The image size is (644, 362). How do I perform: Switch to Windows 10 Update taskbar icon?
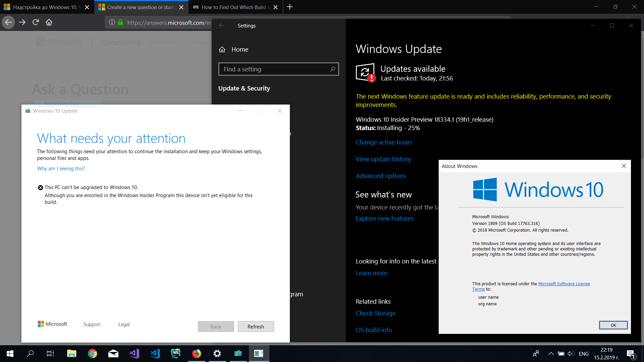pyautogui.click(x=238, y=353)
